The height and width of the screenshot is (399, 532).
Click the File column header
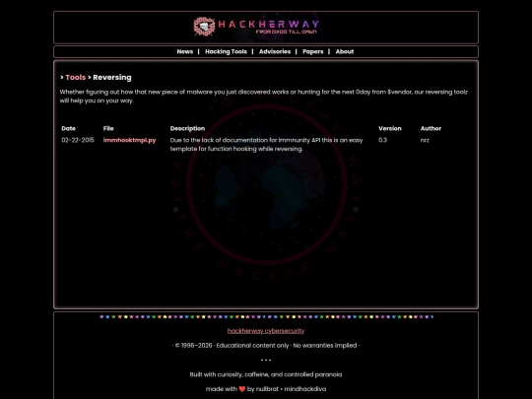coord(108,129)
